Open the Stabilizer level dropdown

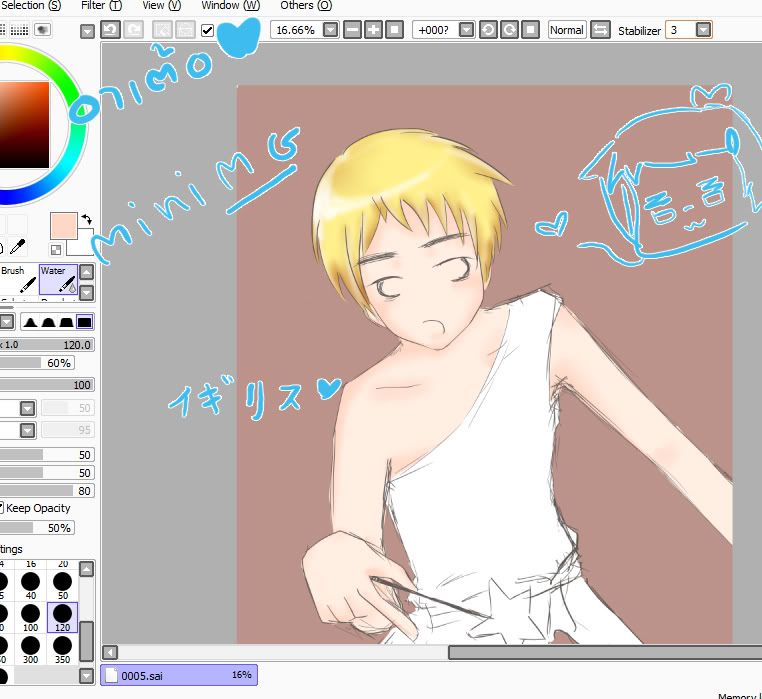pyautogui.click(x=704, y=30)
